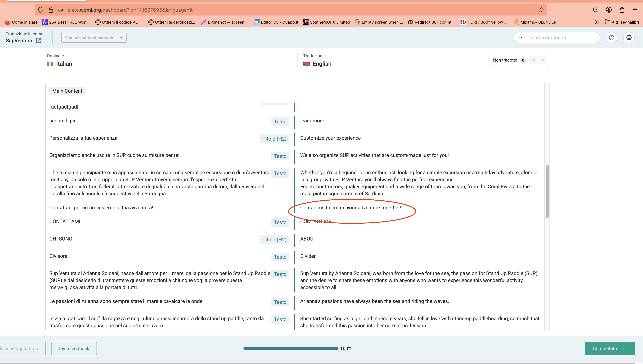The height and width of the screenshot is (364, 643).
Task: Edit the 'Whether you're a beginner' translation
Action: click(x=419, y=183)
